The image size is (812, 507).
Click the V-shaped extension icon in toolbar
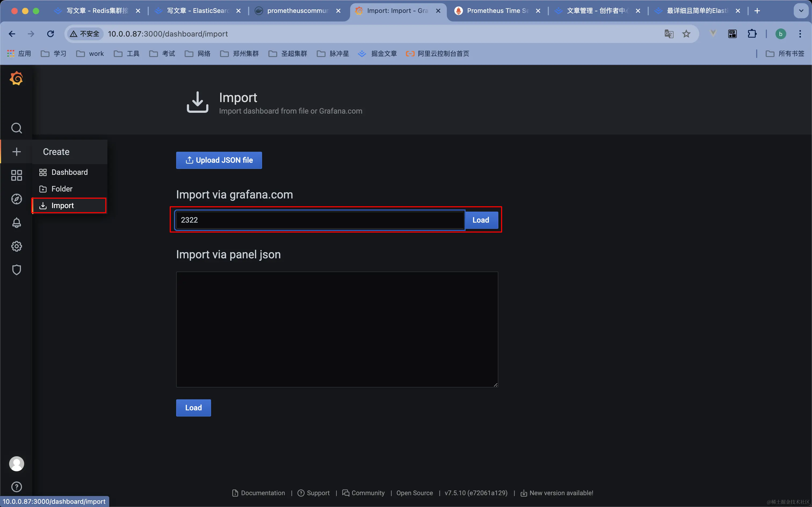(713, 33)
